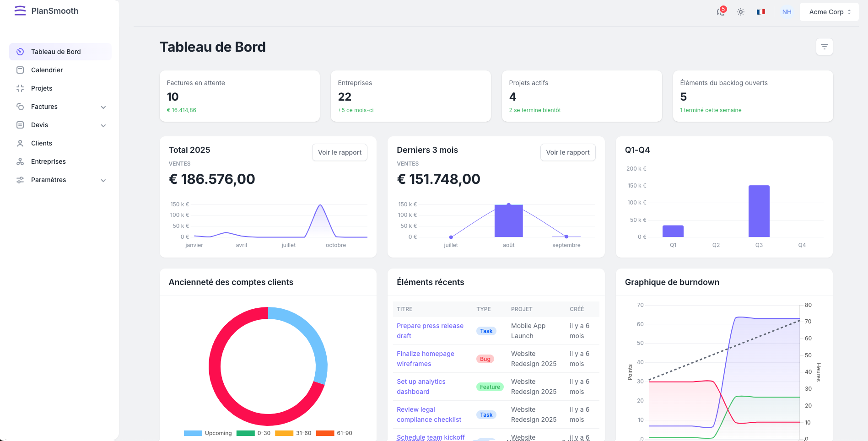Go to Clients in sidebar menu
Image resolution: width=868 pixels, height=441 pixels.
[42, 143]
